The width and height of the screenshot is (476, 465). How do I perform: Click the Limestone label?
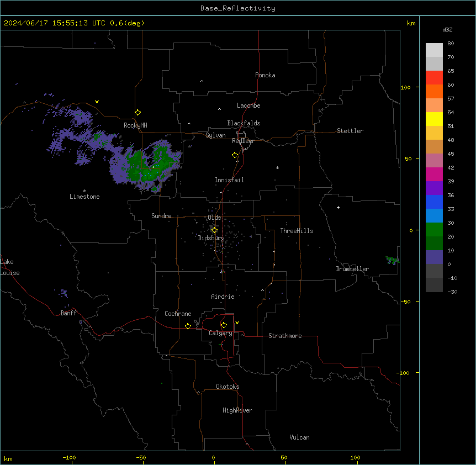[x=84, y=197]
